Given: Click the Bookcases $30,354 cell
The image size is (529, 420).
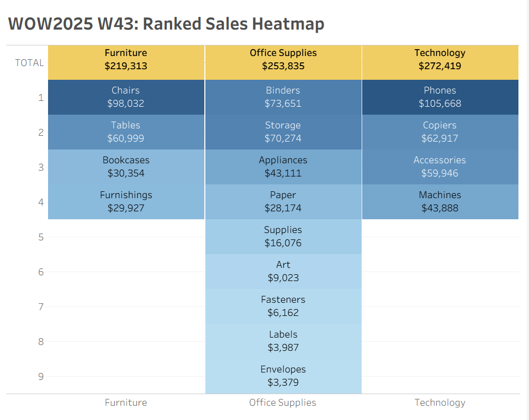Looking at the screenshot, I should point(126,167).
